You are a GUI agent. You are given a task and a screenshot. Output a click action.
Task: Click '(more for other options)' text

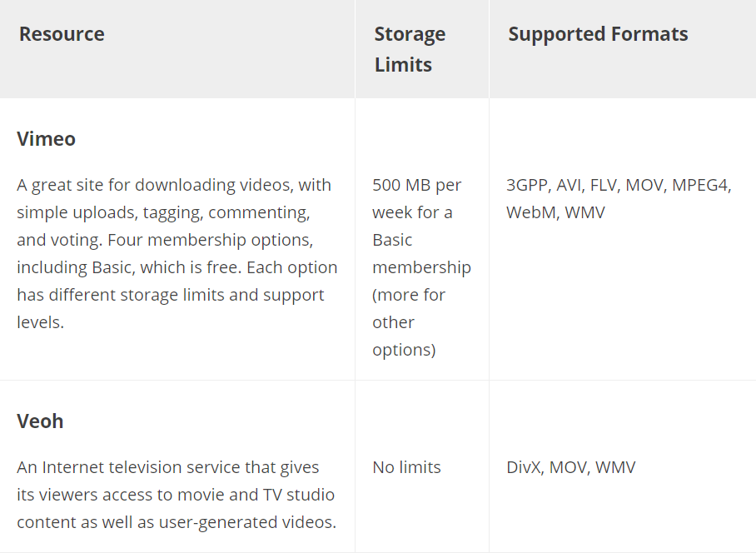pos(409,322)
